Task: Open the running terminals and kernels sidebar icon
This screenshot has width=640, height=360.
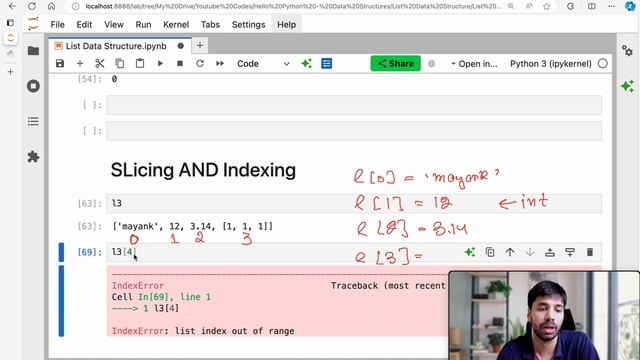Action: pyautogui.click(x=33, y=86)
